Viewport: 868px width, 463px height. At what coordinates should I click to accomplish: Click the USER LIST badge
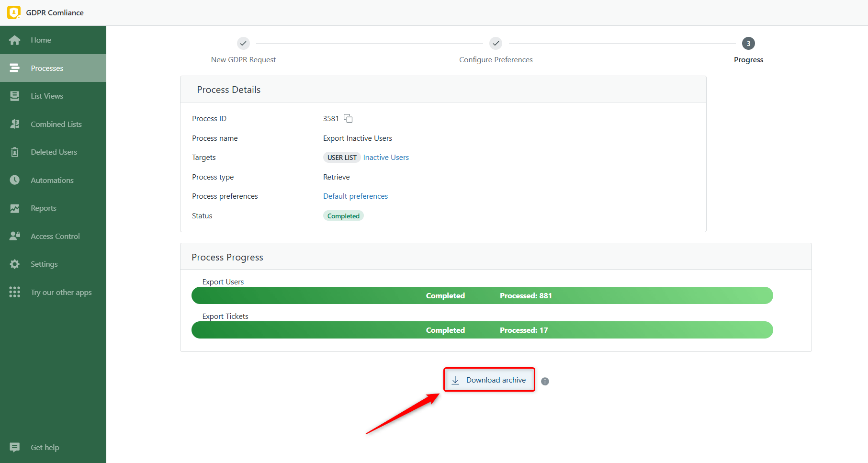pyautogui.click(x=342, y=158)
